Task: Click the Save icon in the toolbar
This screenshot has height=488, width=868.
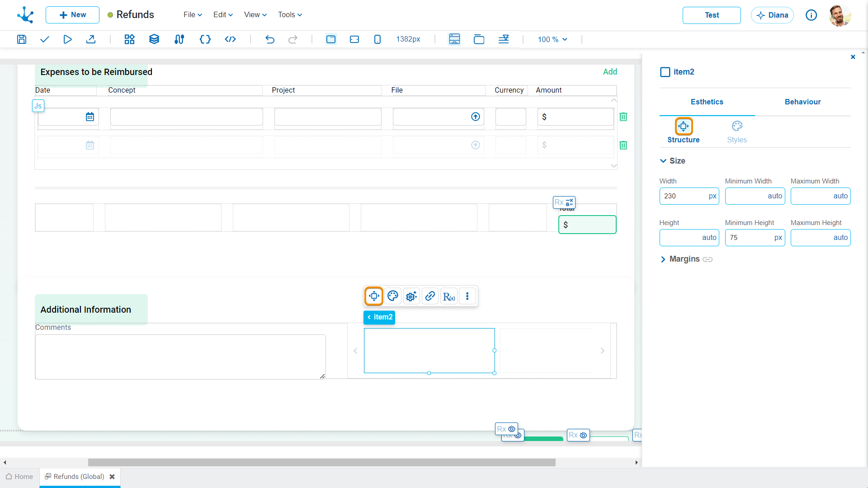Action: pos(21,39)
